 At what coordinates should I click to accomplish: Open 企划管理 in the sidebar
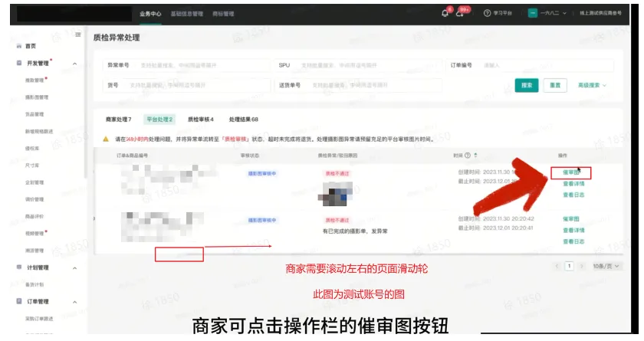tap(34, 182)
